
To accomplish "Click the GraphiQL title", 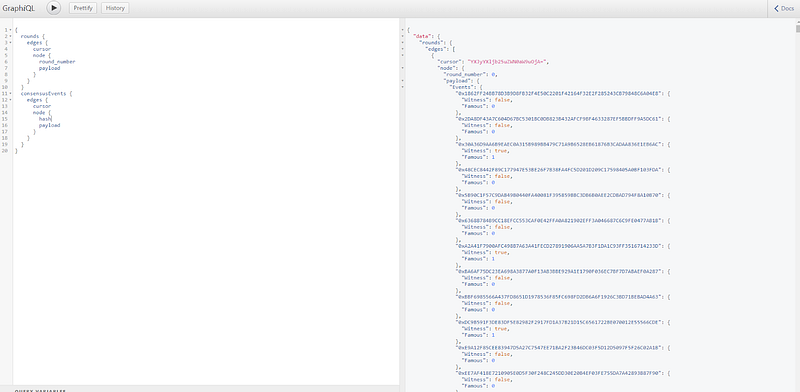I will coord(19,8).
